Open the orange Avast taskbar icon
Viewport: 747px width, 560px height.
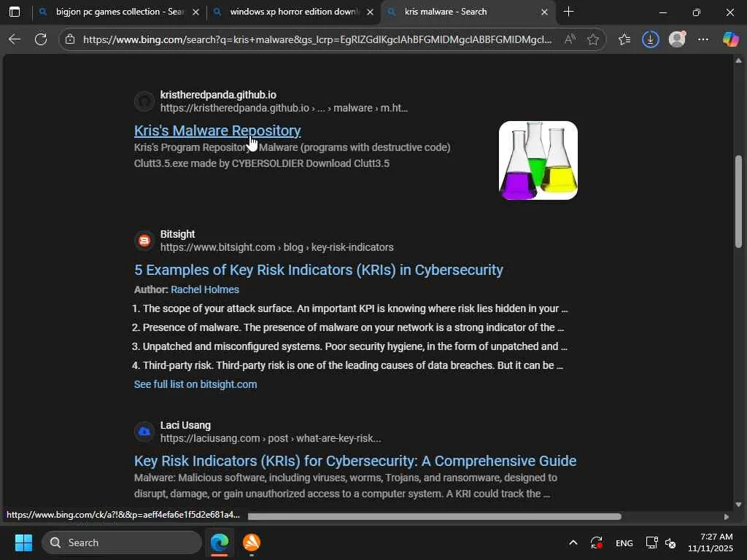pos(252,542)
